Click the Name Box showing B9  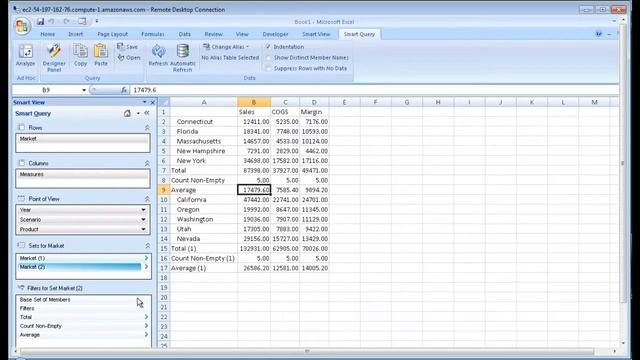click(46, 90)
